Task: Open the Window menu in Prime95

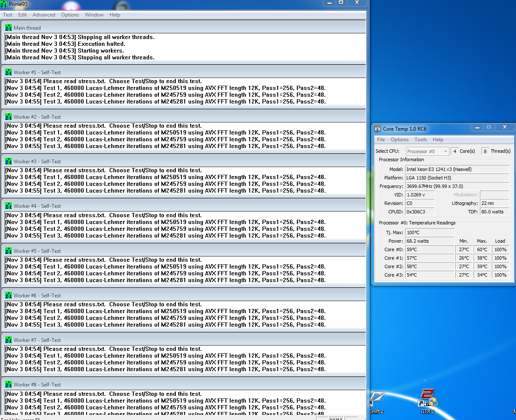Action: tap(94, 15)
